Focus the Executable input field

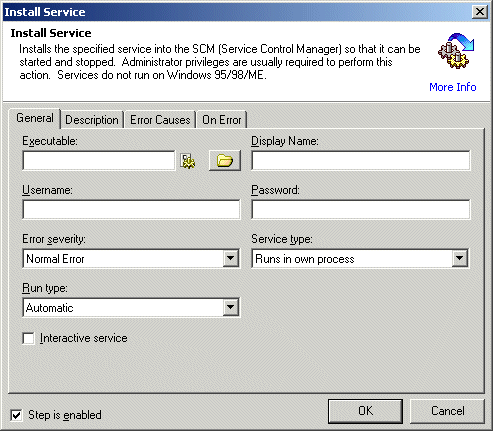click(99, 161)
